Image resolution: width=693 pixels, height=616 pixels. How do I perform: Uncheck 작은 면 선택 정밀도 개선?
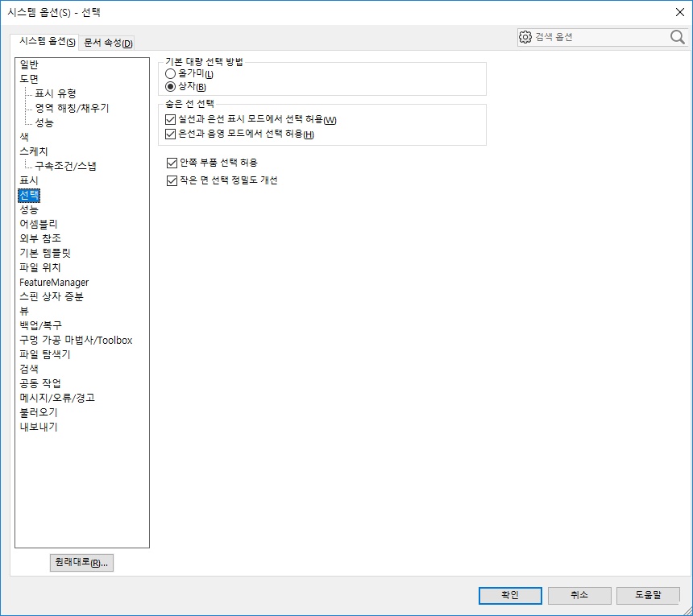tap(172, 180)
